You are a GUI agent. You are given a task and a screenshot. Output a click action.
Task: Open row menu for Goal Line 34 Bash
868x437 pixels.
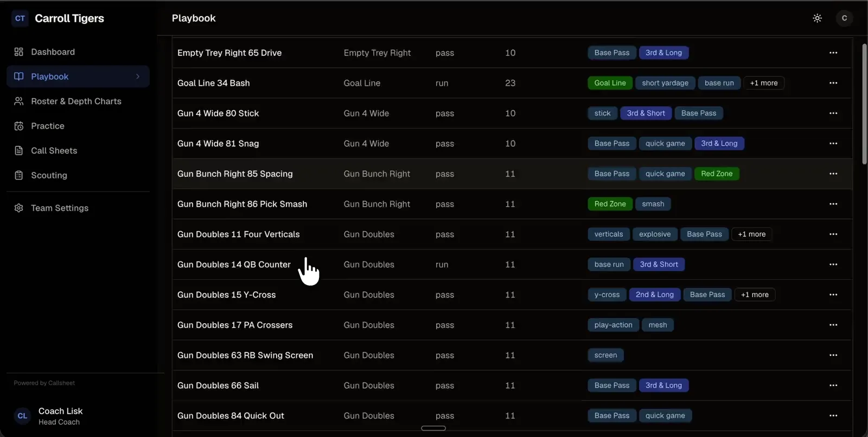[x=833, y=83]
